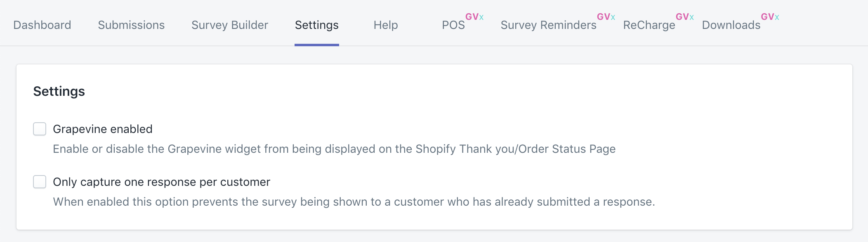
Task: Open the Help tab
Action: [x=386, y=25]
